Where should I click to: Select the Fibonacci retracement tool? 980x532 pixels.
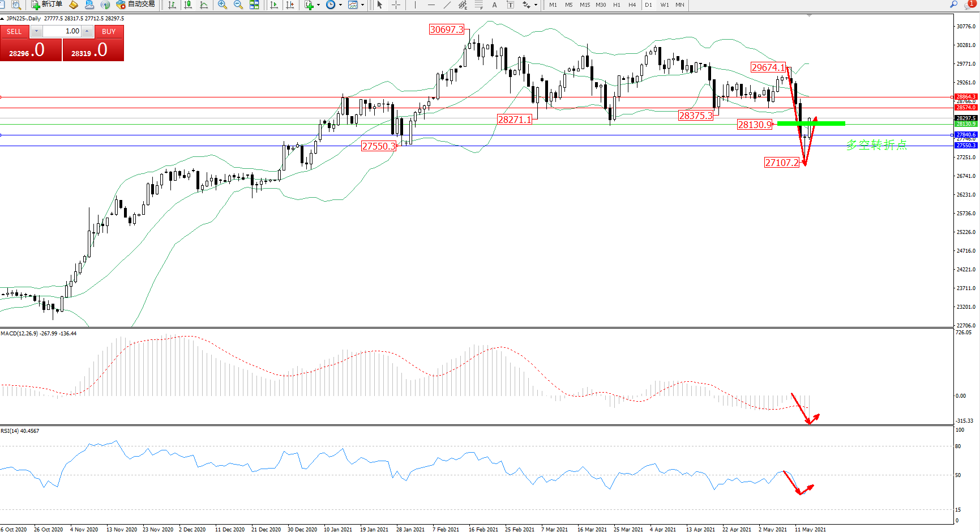coord(479,5)
